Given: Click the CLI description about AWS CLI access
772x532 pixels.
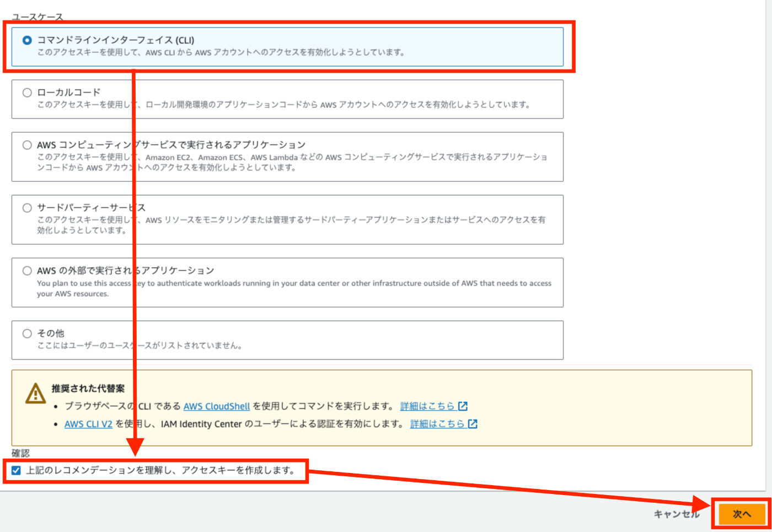Looking at the screenshot, I should coord(221,52).
